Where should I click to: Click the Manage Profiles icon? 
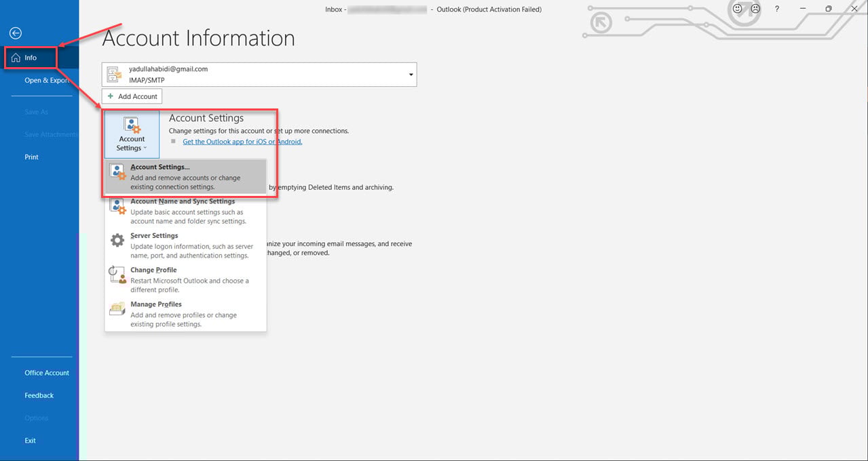coord(118,309)
